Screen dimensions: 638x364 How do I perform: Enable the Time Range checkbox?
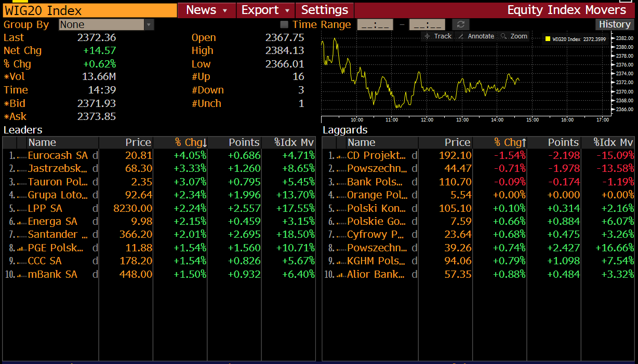click(284, 24)
